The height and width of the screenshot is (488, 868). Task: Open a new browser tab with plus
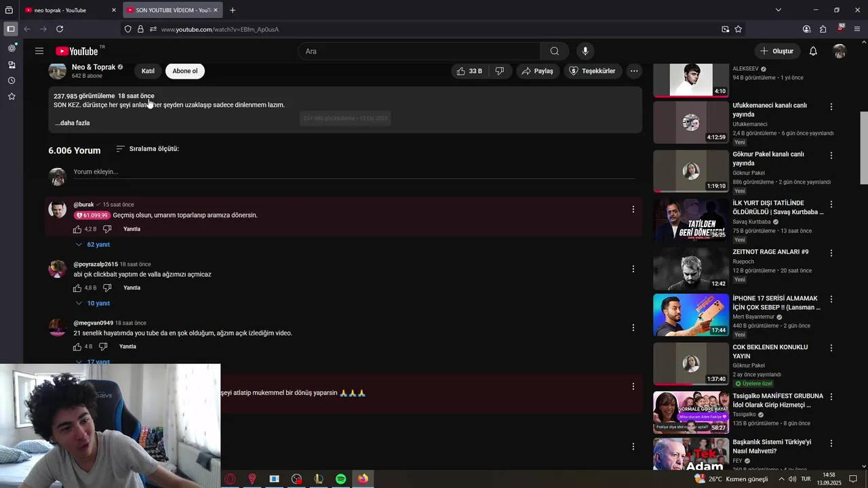coord(233,10)
